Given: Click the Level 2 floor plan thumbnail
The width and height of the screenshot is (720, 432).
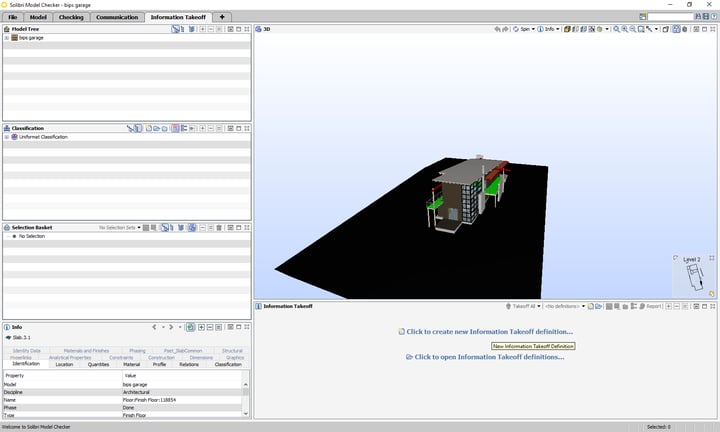Looking at the screenshot, I should [x=695, y=276].
